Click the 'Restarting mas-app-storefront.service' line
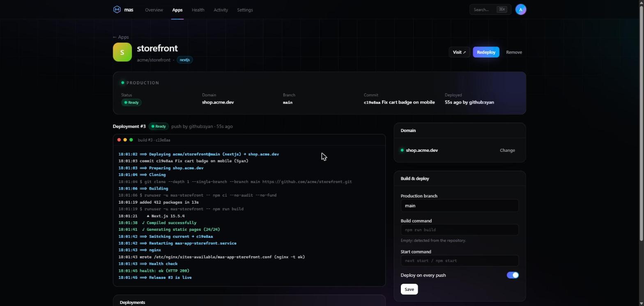Screen dimensions: 644x306 (177, 243)
